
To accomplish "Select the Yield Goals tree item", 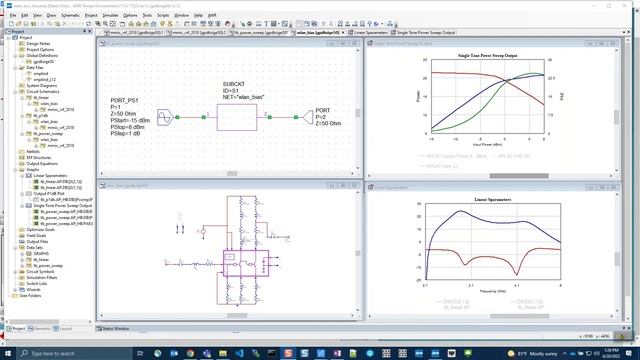I will click(36, 236).
